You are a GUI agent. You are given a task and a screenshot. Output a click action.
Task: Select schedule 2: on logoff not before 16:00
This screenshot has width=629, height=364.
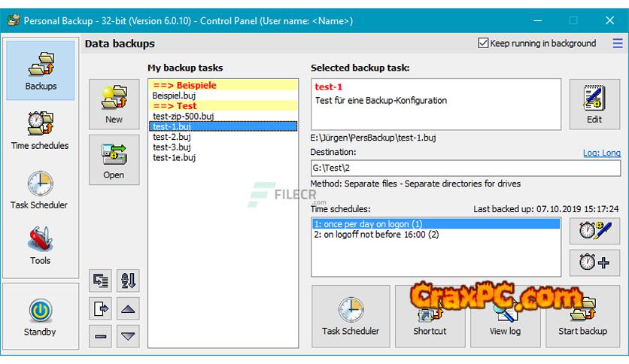pyautogui.click(x=436, y=234)
